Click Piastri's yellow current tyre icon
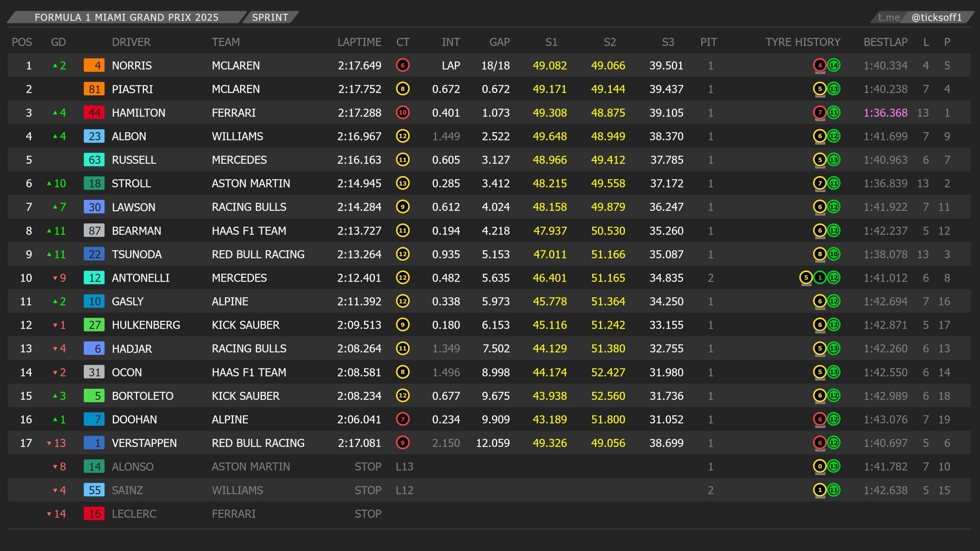This screenshot has height=551, width=980. tap(402, 89)
